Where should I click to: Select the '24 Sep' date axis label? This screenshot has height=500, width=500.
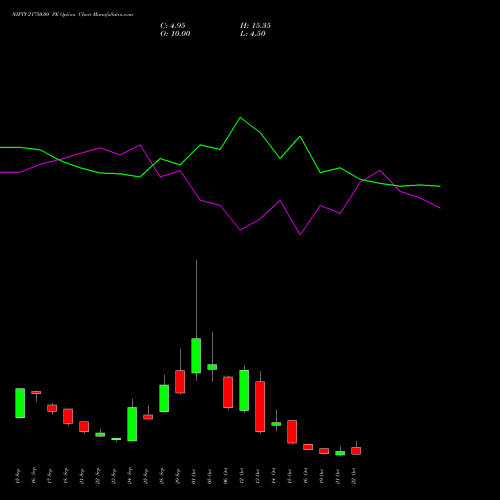(130, 476)
